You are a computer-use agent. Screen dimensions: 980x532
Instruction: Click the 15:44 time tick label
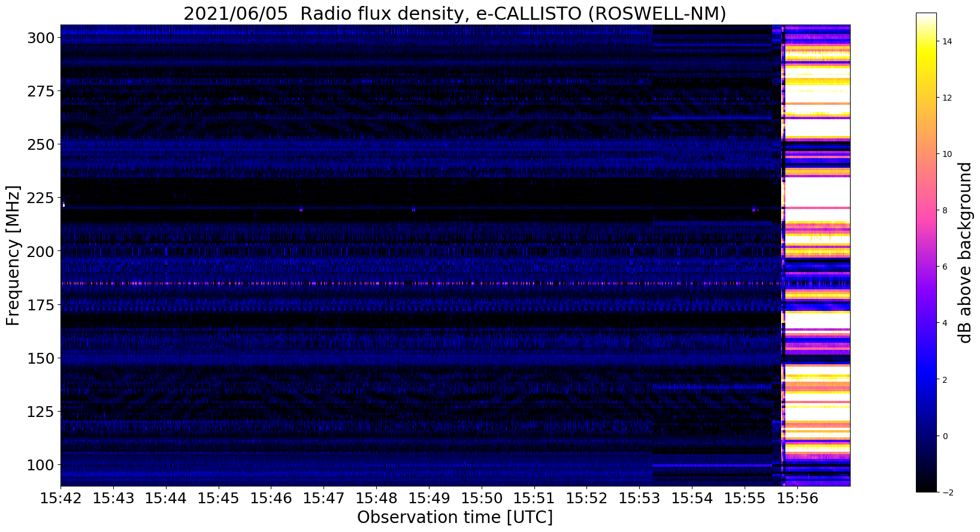166,498
